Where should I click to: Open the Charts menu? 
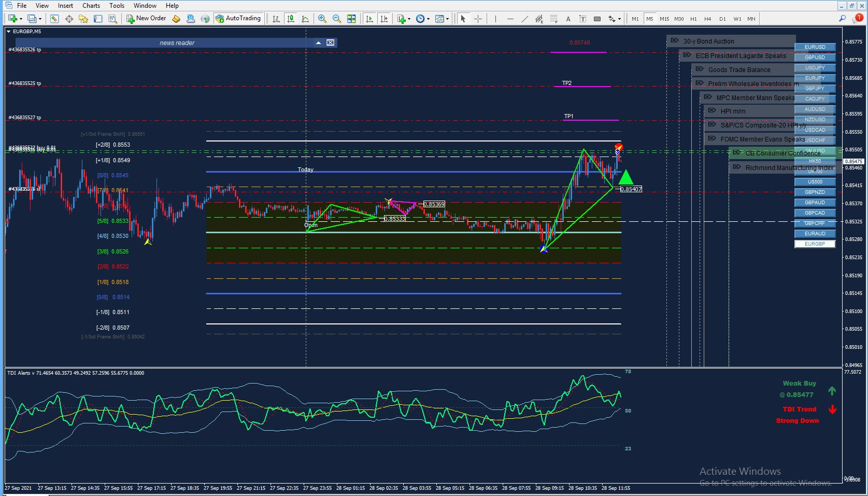[91, 6]
